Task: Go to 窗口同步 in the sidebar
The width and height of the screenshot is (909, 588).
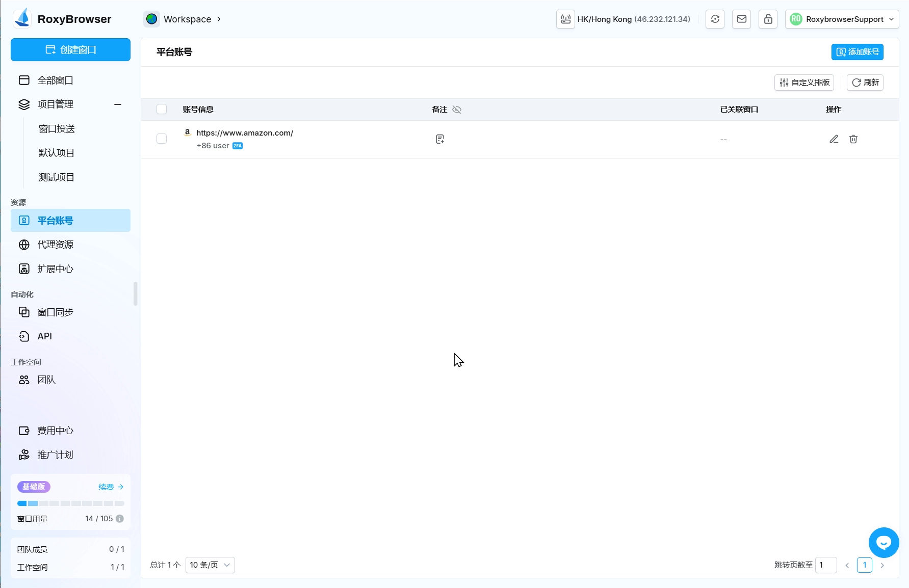Action: (56, 312)
